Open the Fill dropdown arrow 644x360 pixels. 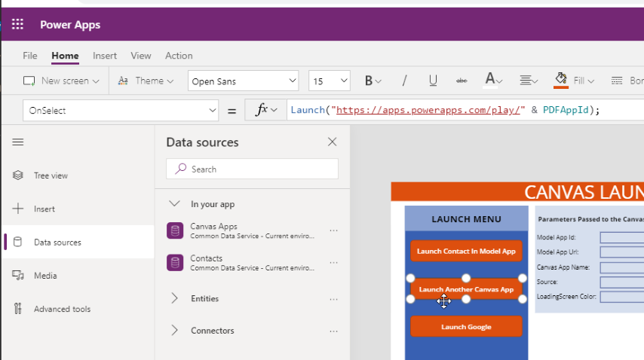tap(591, 81)
